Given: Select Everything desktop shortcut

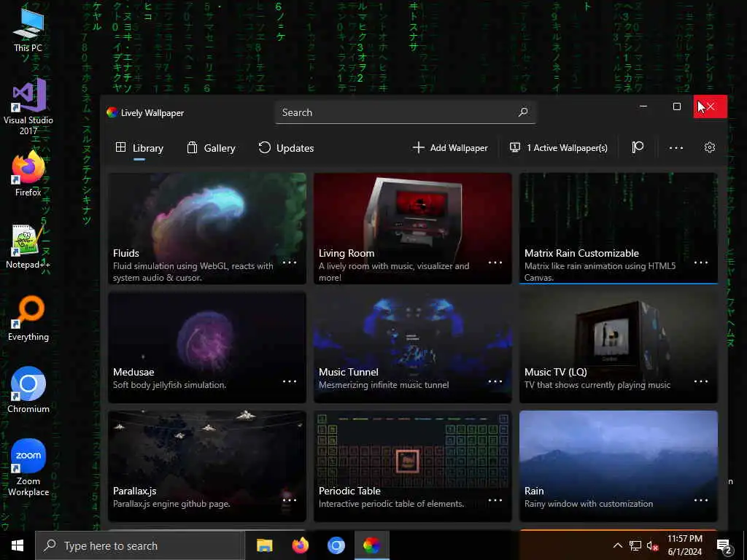Looking at the screenshot, I should (x=28, y=318).
